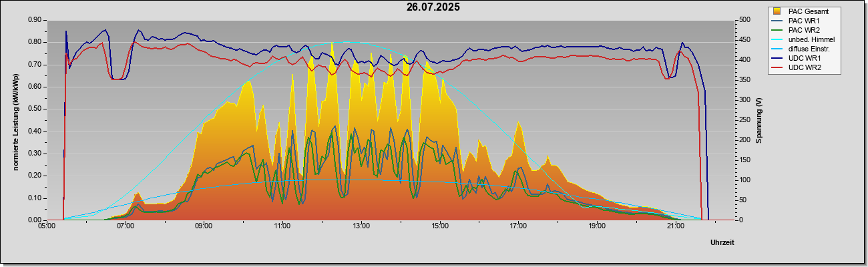
Task: Click the 13:00 time axis tick
Action: (x=361, y=226)
